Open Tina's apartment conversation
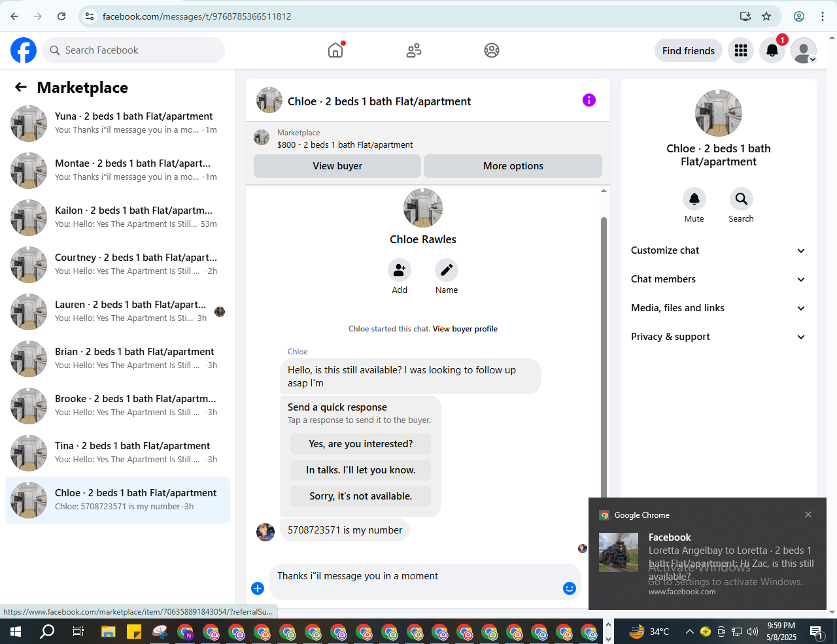 tap(118, 453)
